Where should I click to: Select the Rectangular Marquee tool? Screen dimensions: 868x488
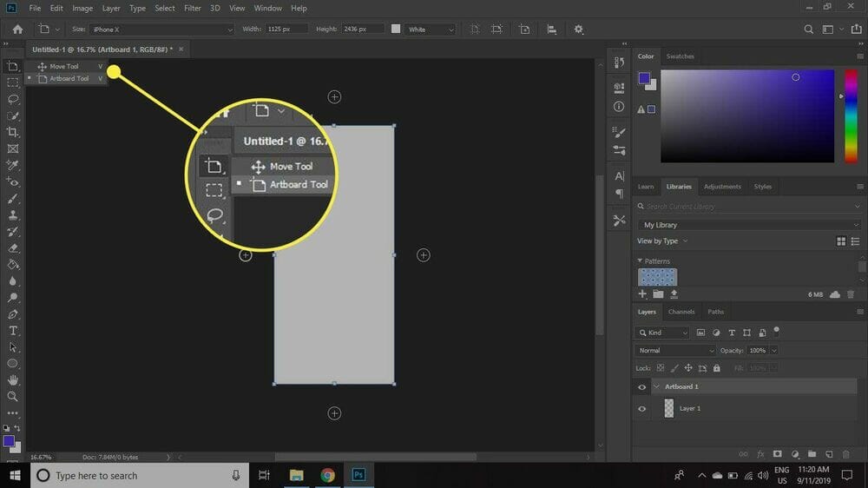[x=13, y=82]
